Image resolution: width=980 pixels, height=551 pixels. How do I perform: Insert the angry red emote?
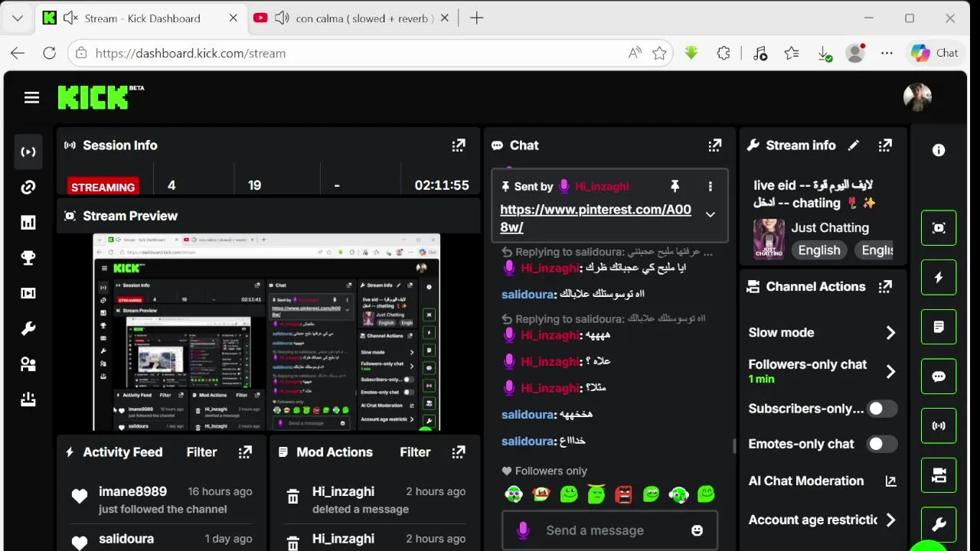point(623,494)
